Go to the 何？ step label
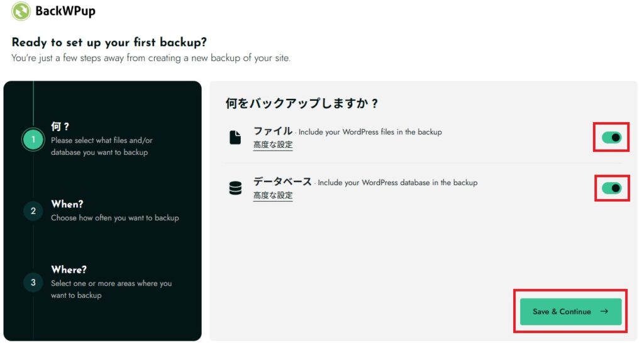644x347 pixels. click(x=60, y=127)
